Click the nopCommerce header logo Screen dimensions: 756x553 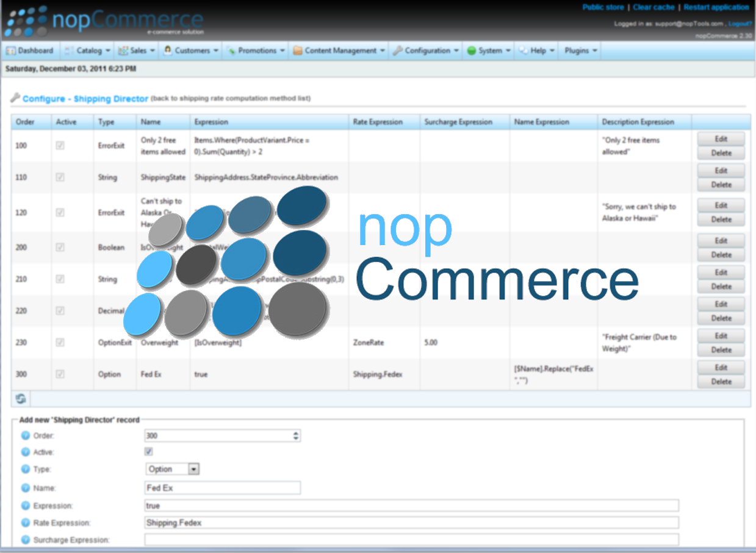coord(104,21)
